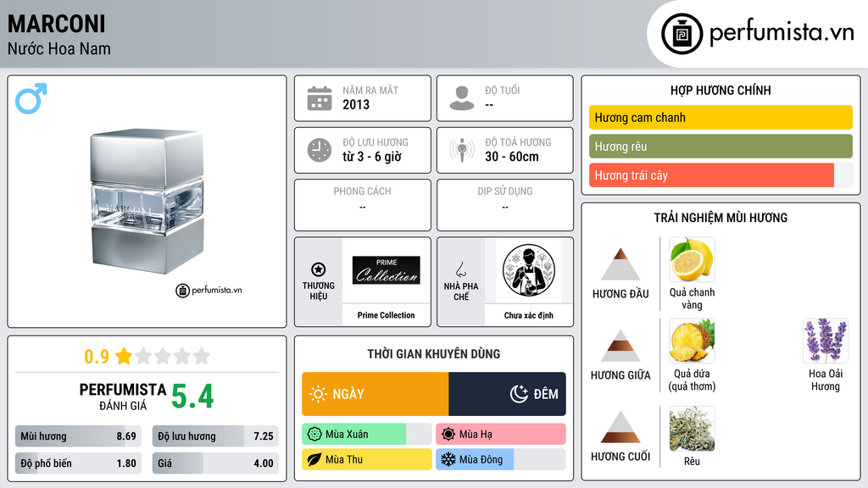Click the star badge icon above Thương hiệu

pyautogui.click(x=319, y=269)
